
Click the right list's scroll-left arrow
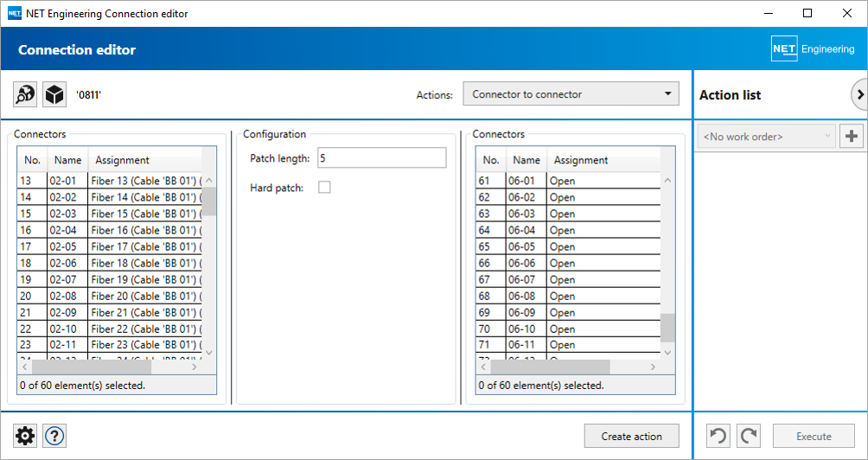point(484,367)
